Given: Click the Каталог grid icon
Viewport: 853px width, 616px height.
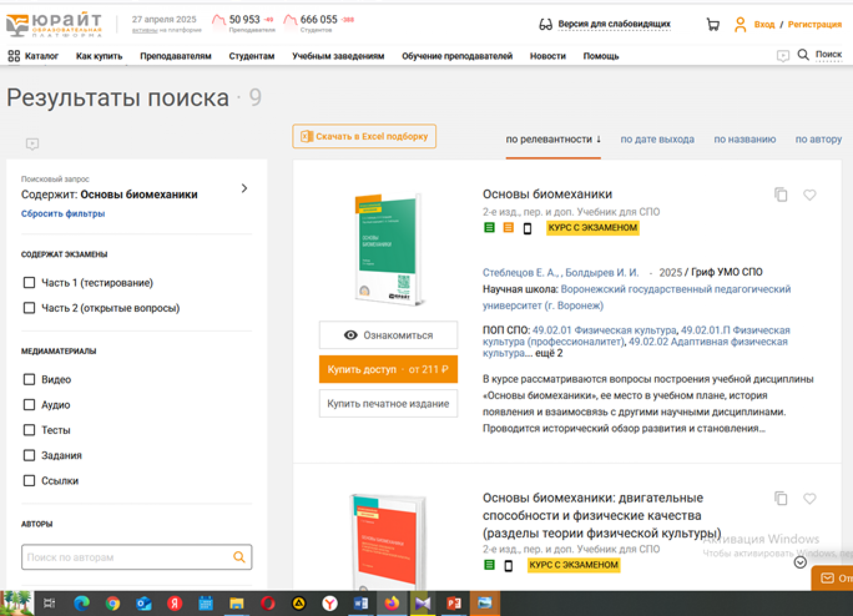Looking at the screenshot, I should (14, 56).
